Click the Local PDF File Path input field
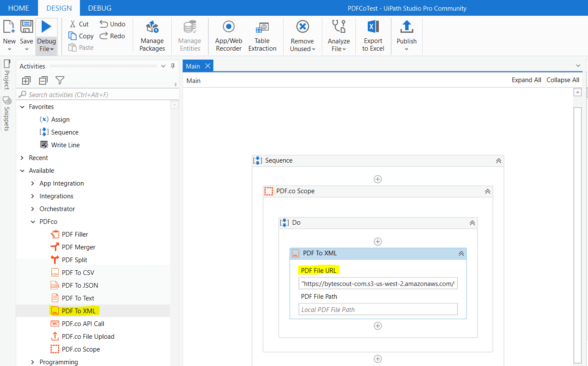The width and height of the screenshot is (588, 366). [378, 309]
